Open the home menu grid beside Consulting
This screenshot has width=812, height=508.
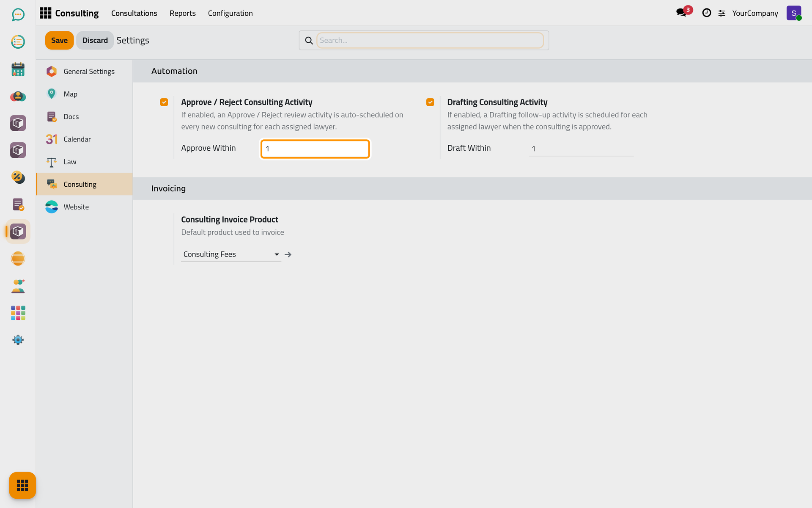point(46,13)
